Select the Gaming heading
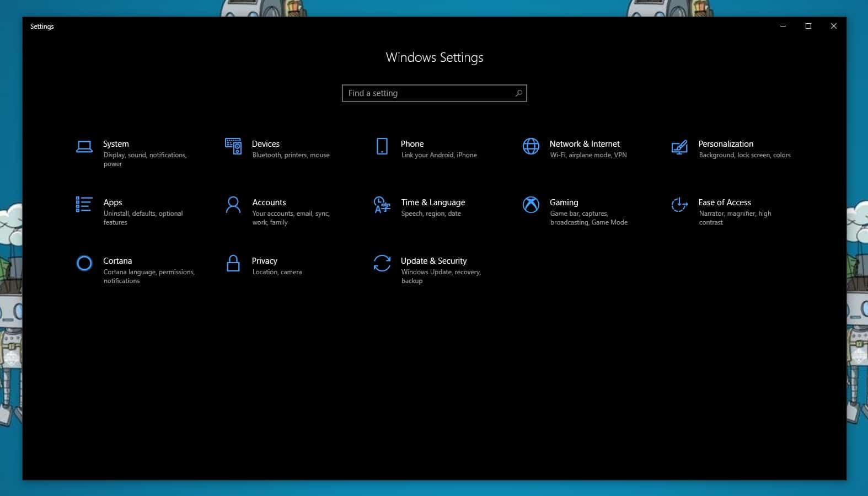868x496 pixels. [564, 202]
